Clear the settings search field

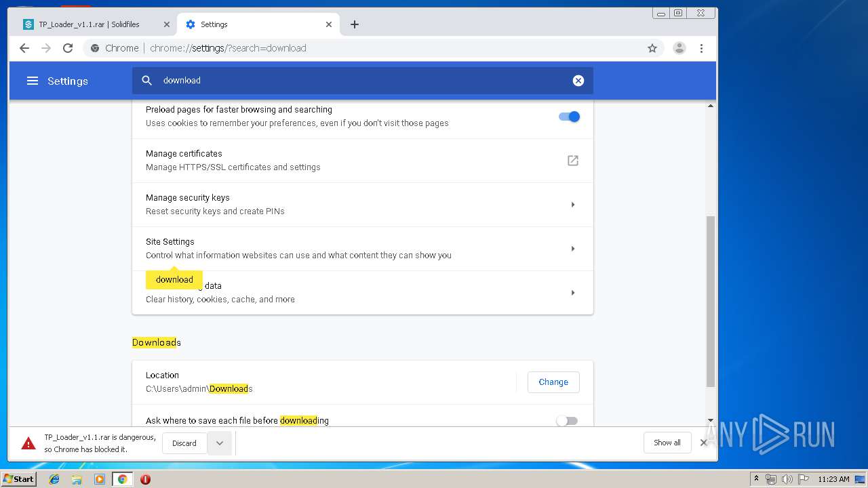click(x=578, y=80)
